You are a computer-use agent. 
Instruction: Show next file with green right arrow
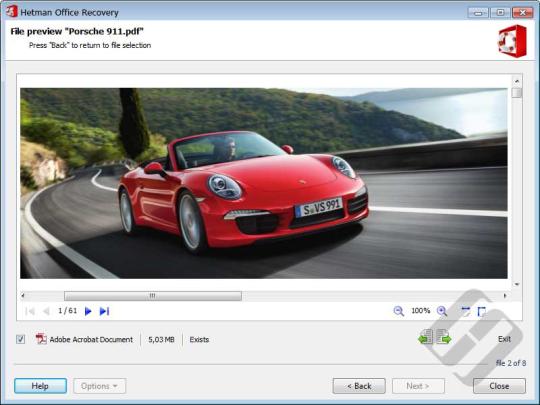tap(443, 336)
